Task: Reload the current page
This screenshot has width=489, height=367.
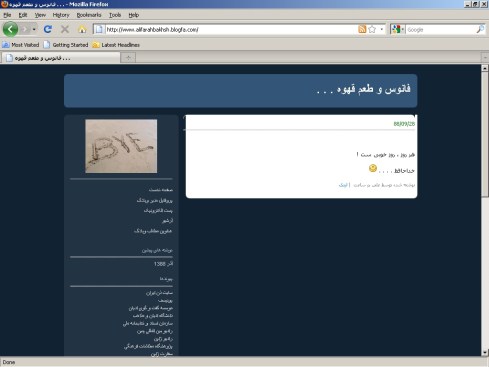Action: 48,29
